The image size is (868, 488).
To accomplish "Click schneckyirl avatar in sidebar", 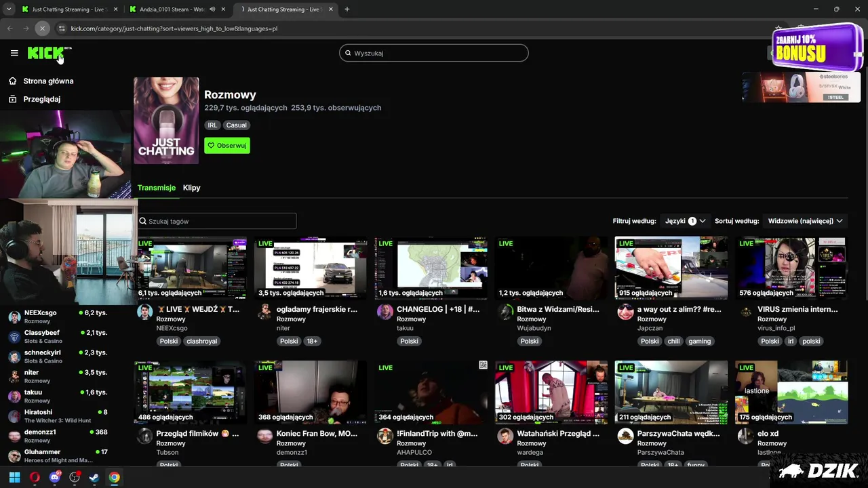I will [x=14, y=357].
